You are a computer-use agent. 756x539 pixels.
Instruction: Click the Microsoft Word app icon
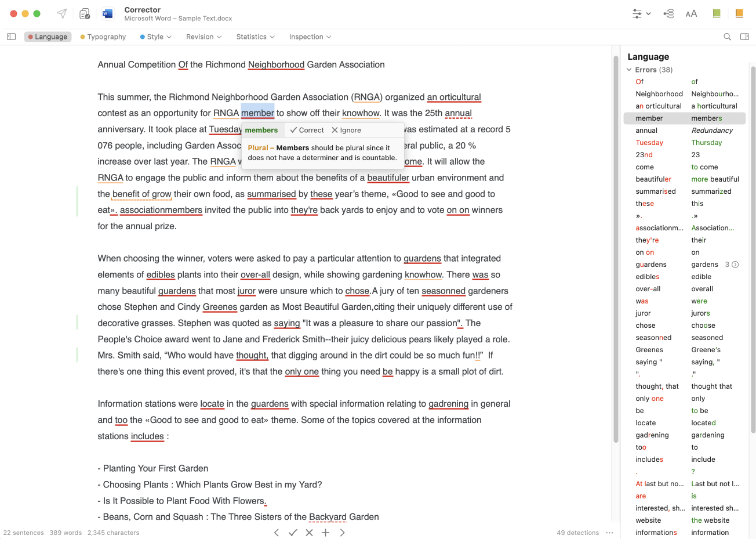pyautogui.click(x=107, y=13)
